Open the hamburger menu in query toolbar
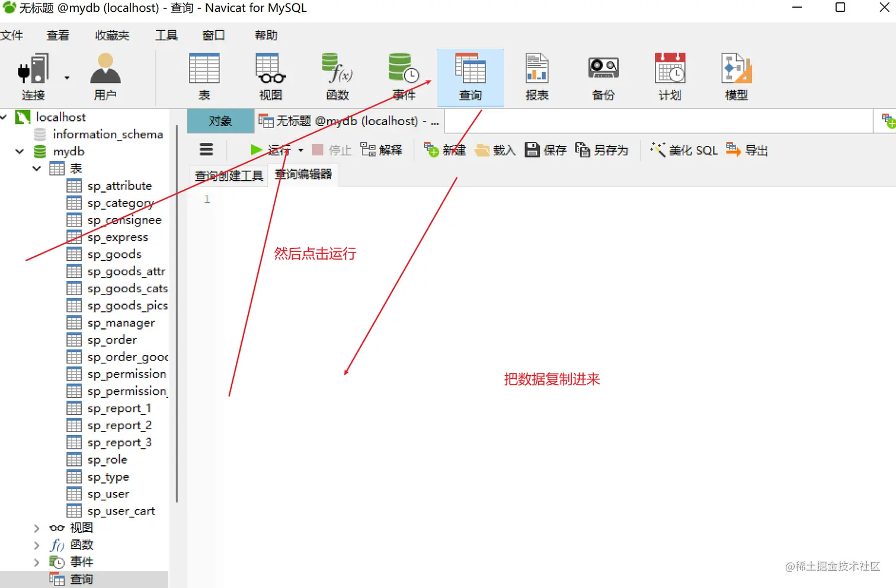Image resolution: width=896 pixels, height=588 pixels. (x=206, y=149)
